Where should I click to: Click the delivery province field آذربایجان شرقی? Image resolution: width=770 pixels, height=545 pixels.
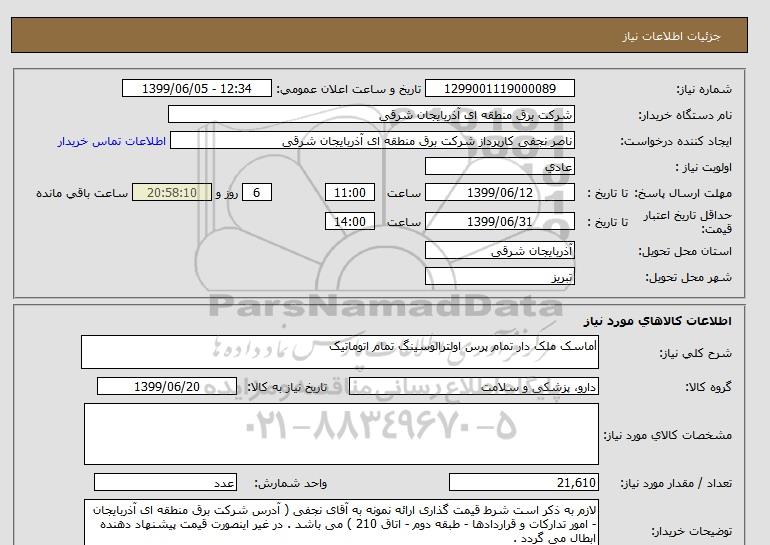click(499, 250)
